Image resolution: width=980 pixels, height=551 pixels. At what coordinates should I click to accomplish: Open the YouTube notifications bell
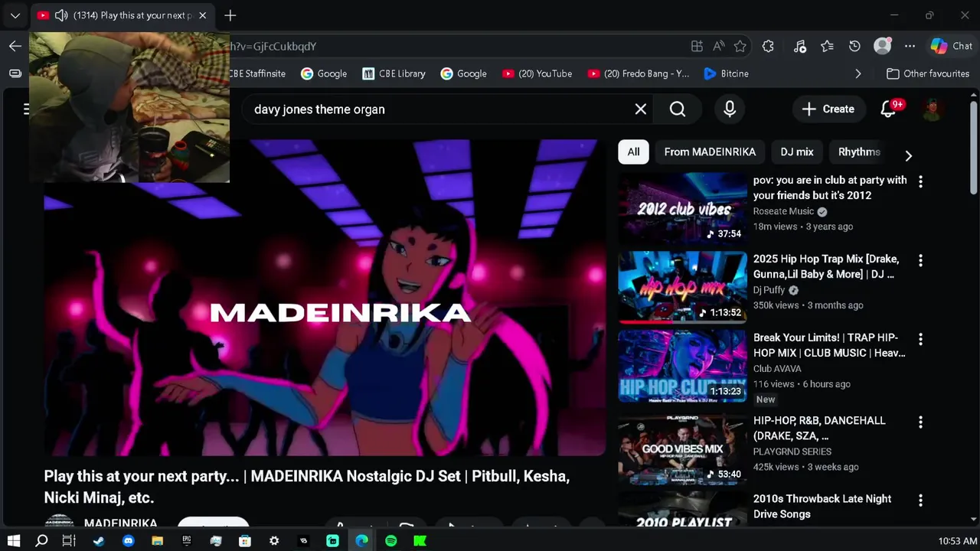click(x=889, y=109)
